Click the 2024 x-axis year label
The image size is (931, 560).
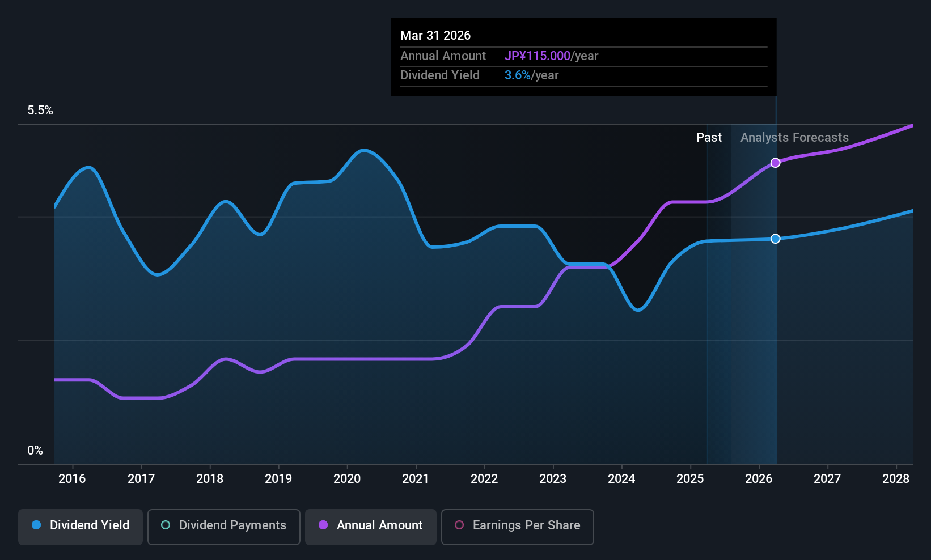point(621,479)
